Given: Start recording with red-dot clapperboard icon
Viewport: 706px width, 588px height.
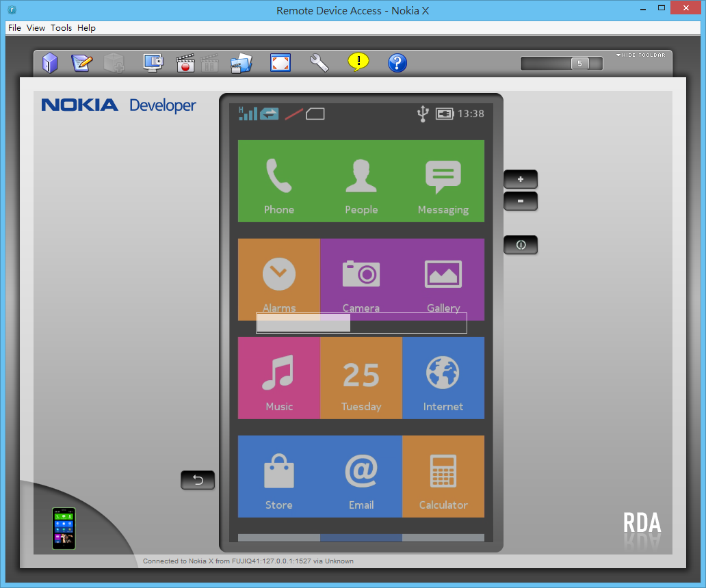Looking at the screenshot, I should click(x=185, y=62).
